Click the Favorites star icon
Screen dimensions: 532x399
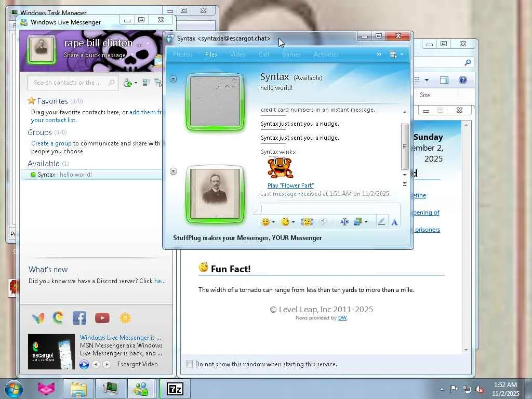[x=32, y=101]
